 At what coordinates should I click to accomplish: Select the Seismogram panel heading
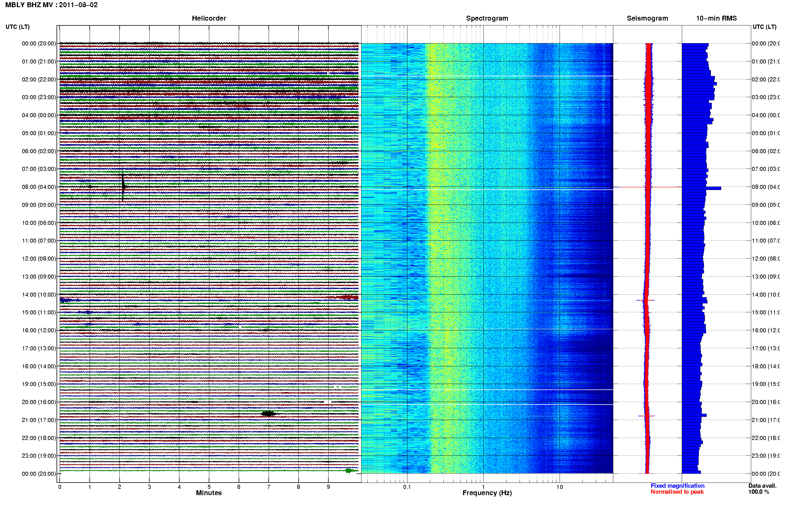tap(647, 19)
